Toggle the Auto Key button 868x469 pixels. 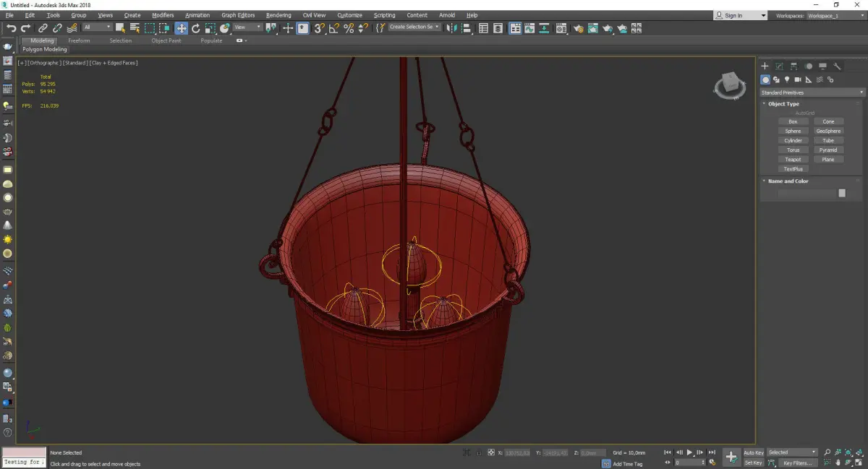click(753, 452)
